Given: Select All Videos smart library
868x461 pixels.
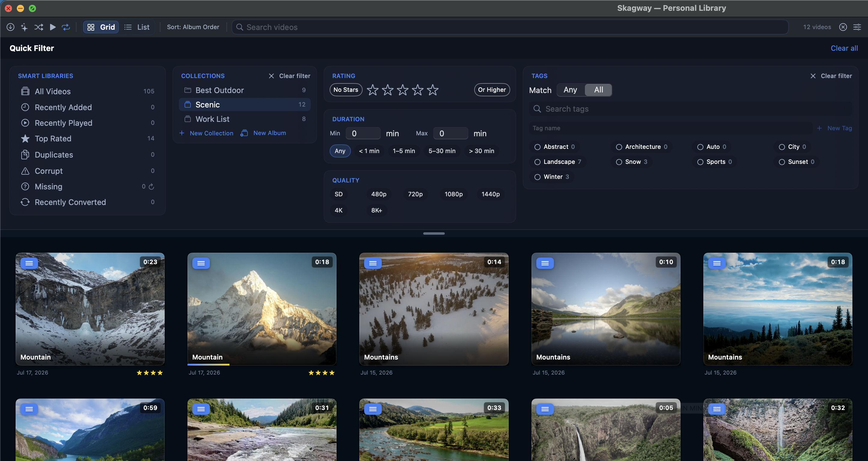Looking at the screenshot, I should 88,92.
